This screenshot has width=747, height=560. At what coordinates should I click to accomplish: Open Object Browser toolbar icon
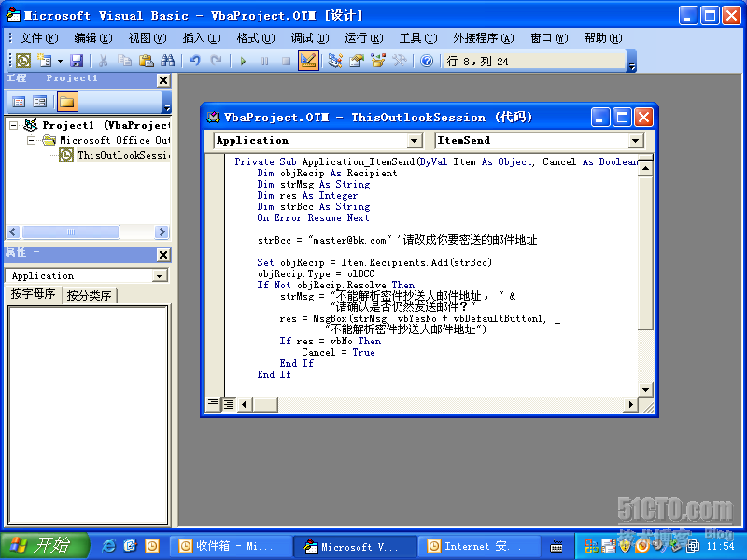click(378, 61)
